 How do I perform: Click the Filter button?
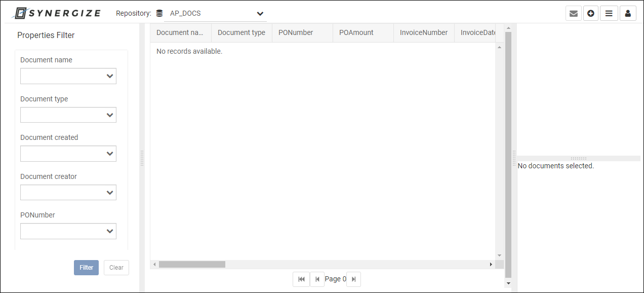[x=86, y=267]
